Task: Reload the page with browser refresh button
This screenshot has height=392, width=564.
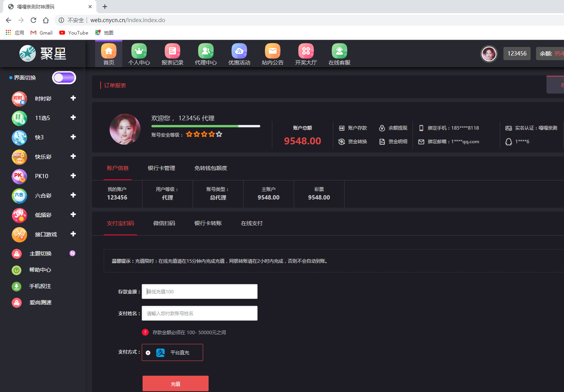Action: (x=33, y=20)
